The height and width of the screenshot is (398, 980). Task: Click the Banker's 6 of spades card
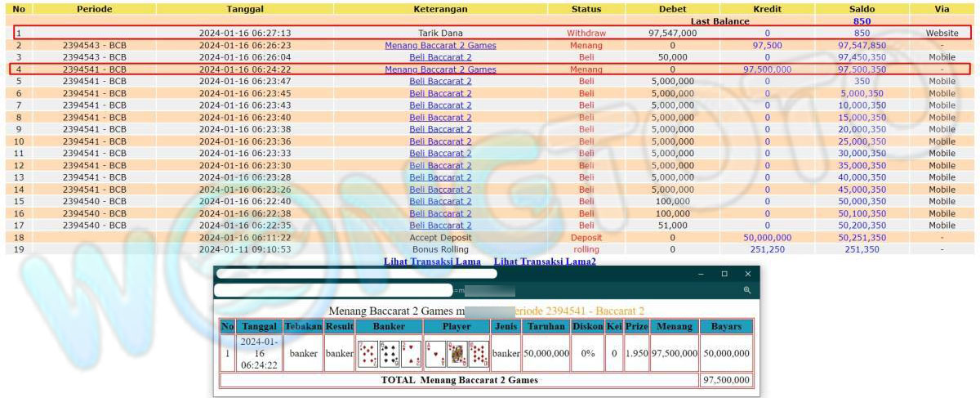pos(390,354)
